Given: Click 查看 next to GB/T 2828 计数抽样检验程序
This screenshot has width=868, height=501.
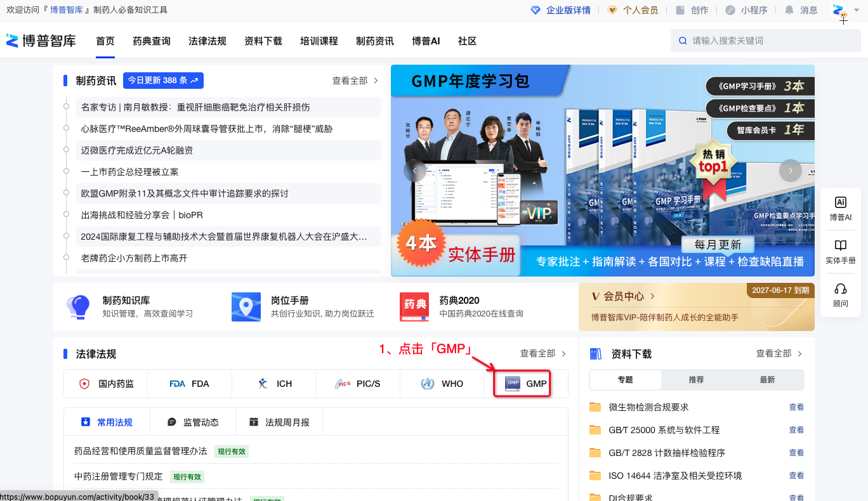Looking at the screenshot, I should tap(796, 453).
